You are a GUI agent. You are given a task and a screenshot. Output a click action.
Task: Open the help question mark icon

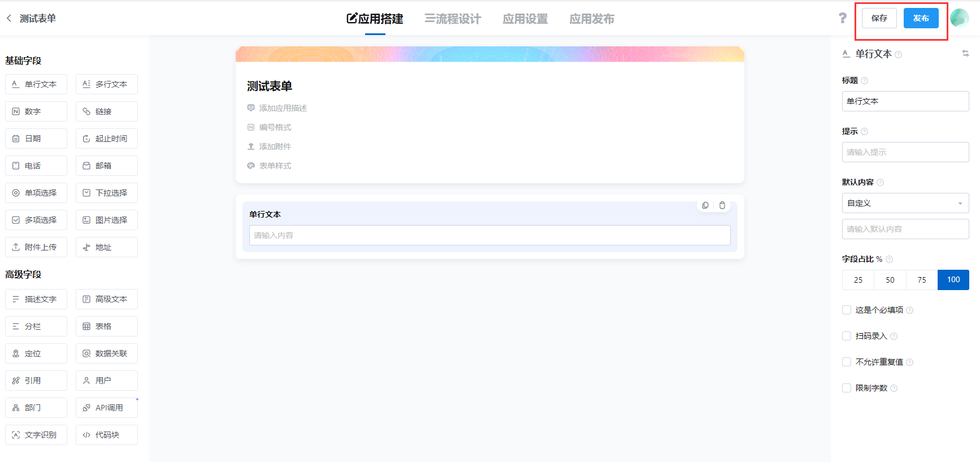(x=843, y=18)
